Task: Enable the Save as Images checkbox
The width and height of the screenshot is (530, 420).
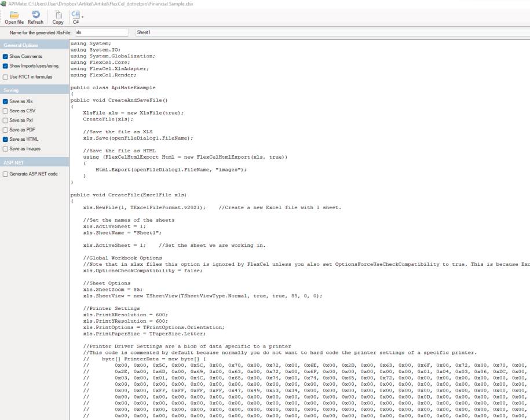Action: point(5,149)
